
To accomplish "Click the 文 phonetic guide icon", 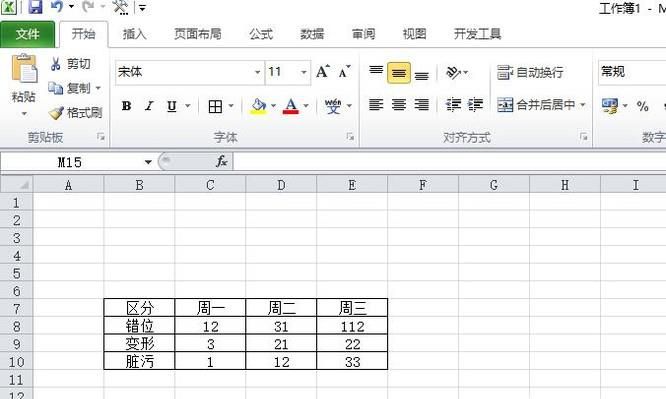I will click(333, 106).
